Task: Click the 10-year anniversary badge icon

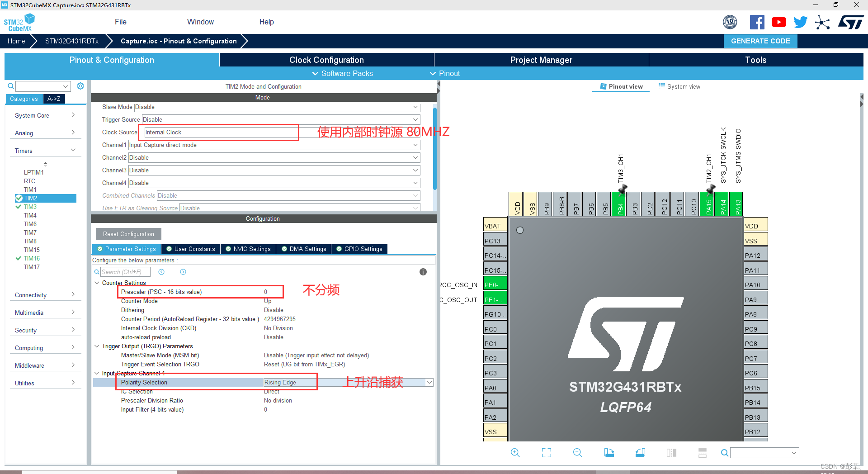Action: (x=730, y=22)
